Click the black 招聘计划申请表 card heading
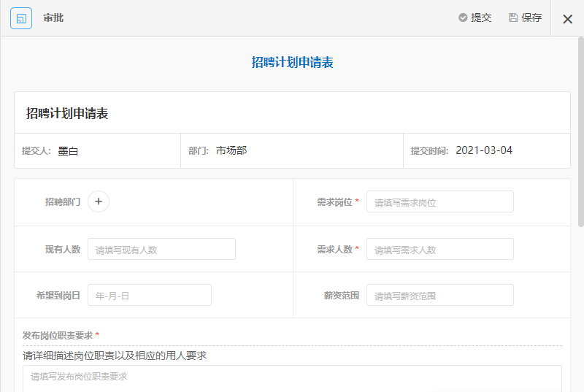 tap(67, 113)
